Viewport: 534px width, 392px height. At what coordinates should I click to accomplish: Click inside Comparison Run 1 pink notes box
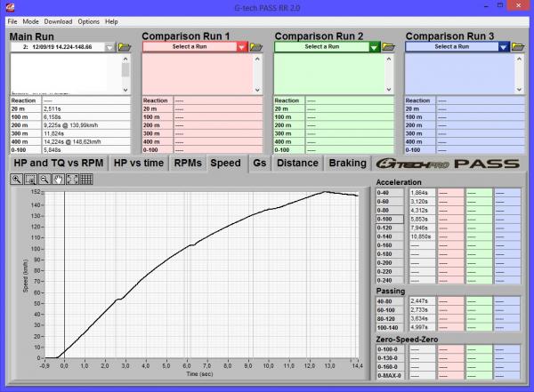pos(198,74)
